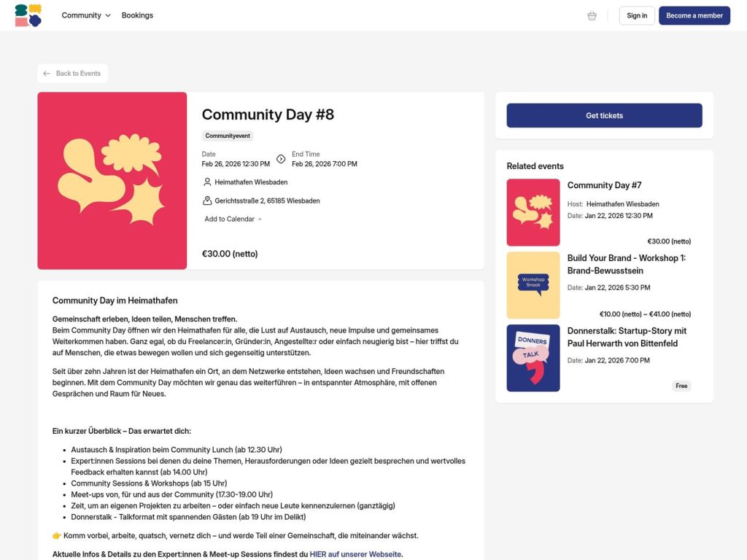
Task: Click the location pin icon beside Gerichtsstraße 2
Action: 206,200
